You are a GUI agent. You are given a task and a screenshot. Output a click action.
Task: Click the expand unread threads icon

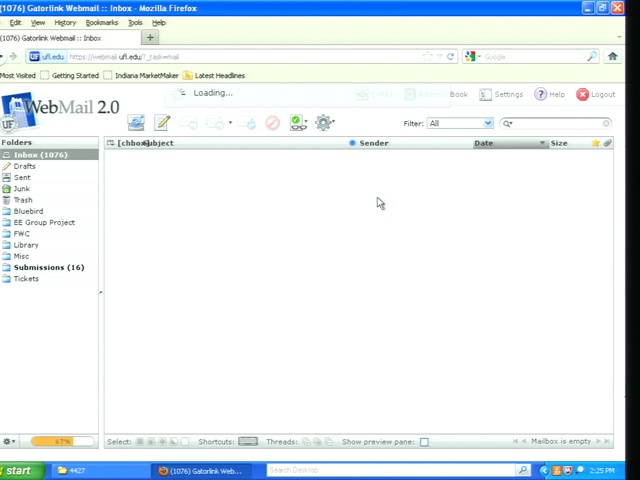tap(318, 442)
